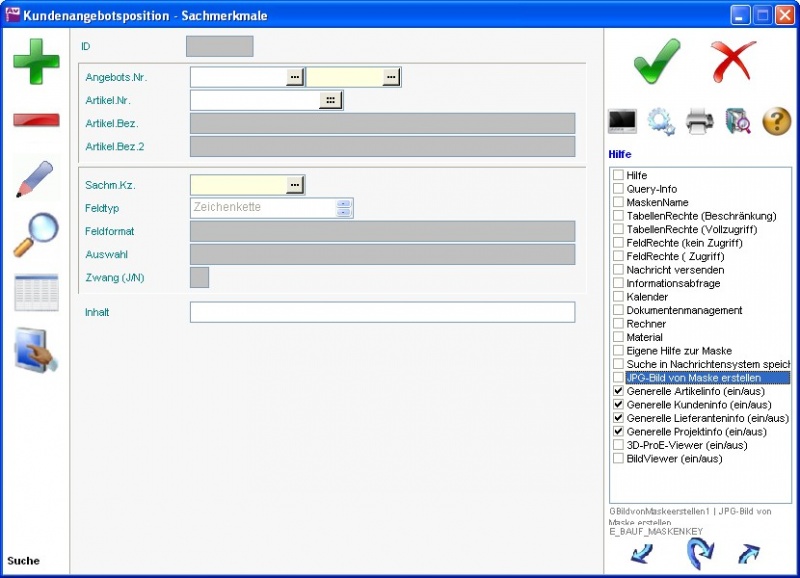Click the first Angebots.Nr. input field

pos(238,77)
